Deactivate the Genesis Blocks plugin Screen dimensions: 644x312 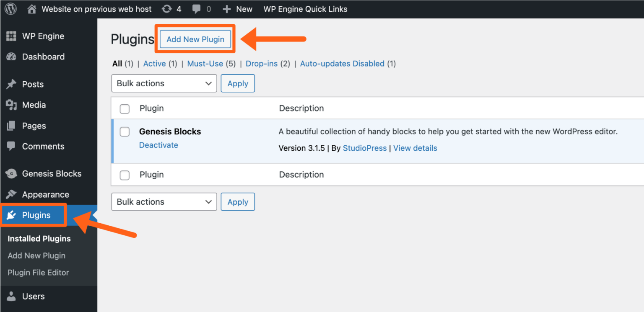click(x=158, y=145)
